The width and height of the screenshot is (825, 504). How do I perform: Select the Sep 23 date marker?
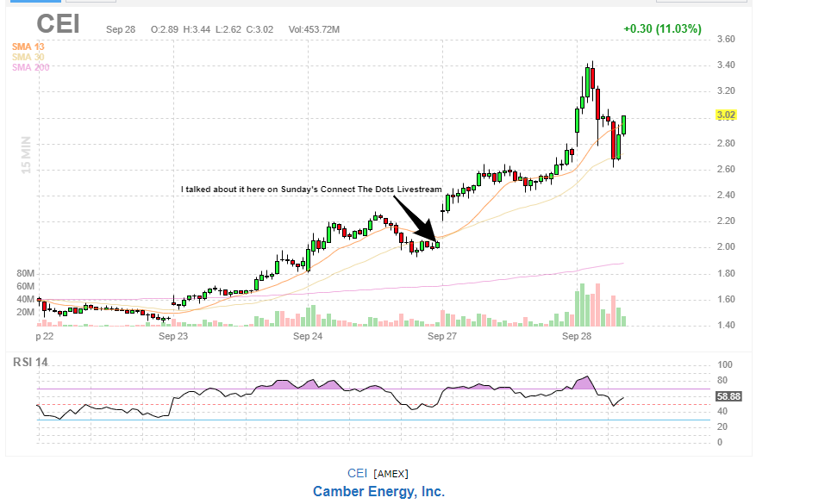[173, 338]
